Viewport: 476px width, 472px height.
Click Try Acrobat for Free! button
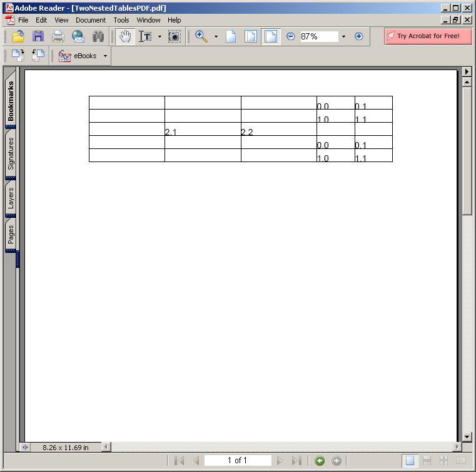[x=428, y=36]
